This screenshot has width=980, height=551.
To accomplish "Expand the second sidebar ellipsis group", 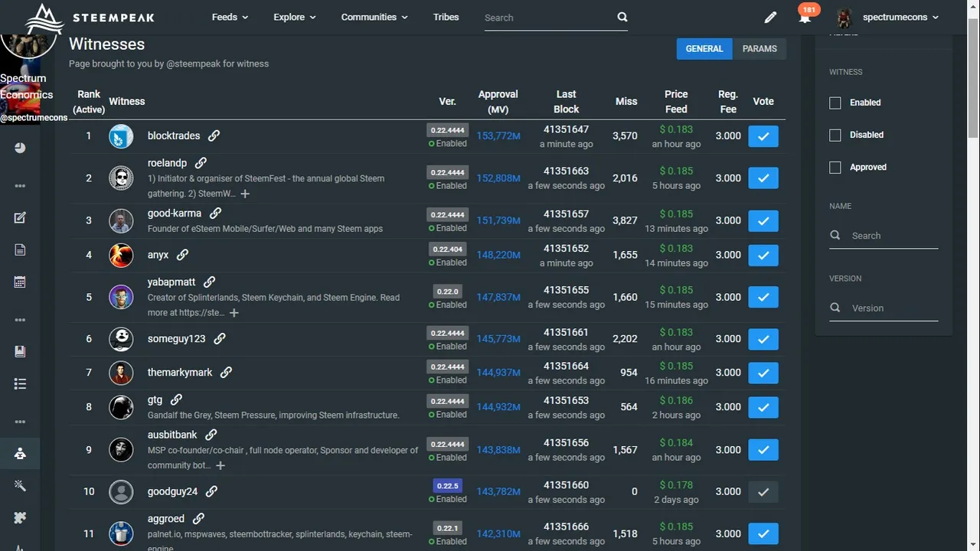I will pyautogui.click(x=20, y=320).
